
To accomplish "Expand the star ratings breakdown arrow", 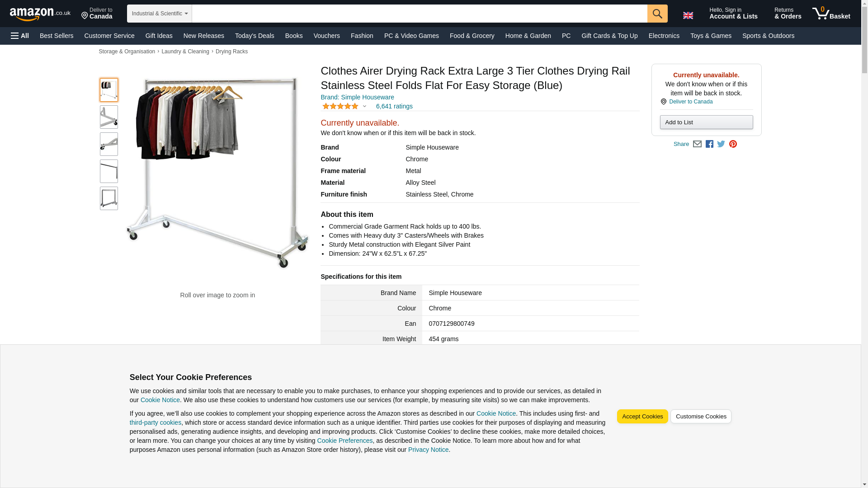I will tap(364, 107).
